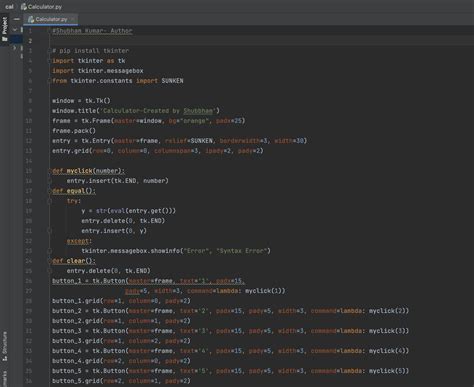Click the '#Shubham Kumar- Author' comment line
This screenshot has height=387, width=474.
tap(92, 31)
